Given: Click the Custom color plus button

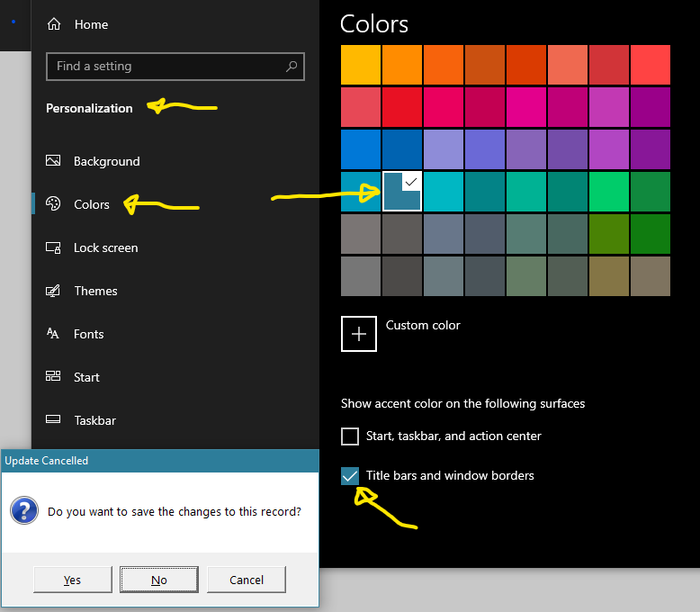Looking at the screenshot, I should click(359, 334).
